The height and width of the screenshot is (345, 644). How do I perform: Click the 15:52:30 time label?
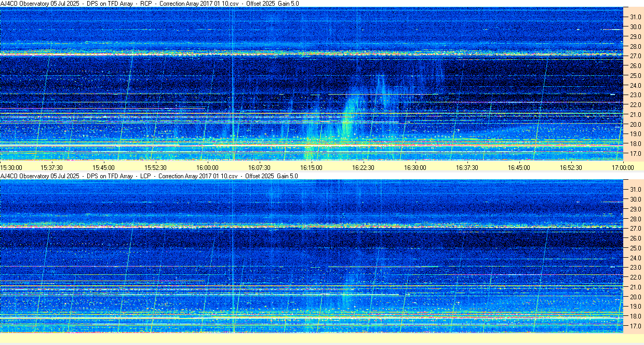156,167
